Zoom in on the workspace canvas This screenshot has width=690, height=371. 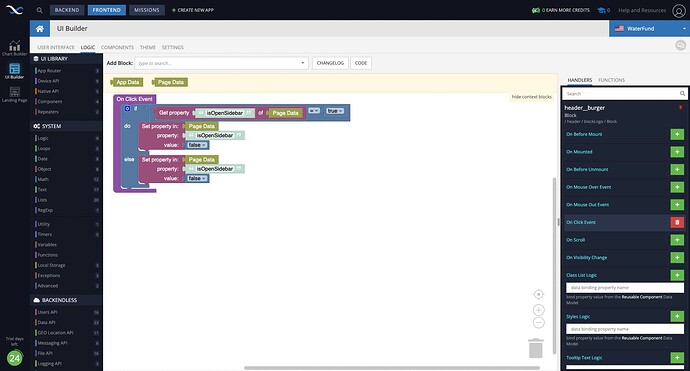point(539,310)
